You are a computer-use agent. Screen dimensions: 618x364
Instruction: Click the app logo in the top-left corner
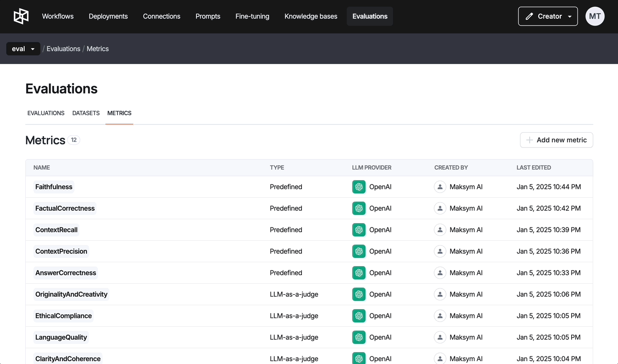tap(21, 16)
